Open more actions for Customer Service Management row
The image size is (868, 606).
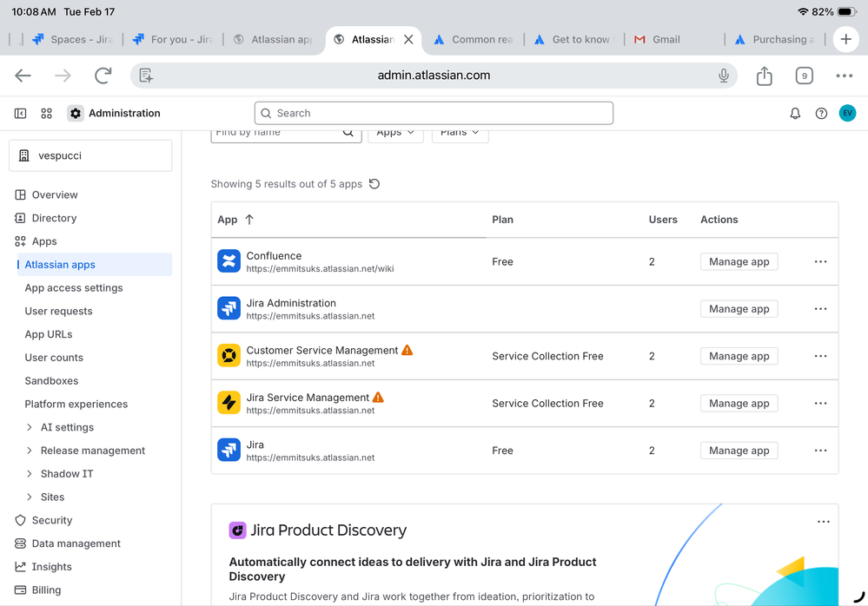(x=820, y=356)
